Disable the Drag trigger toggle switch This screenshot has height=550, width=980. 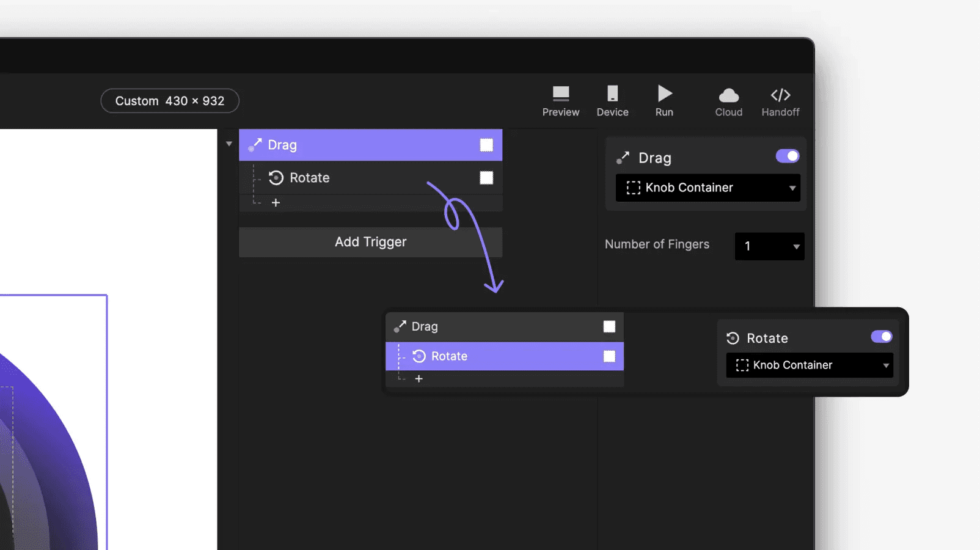(x=788, y=156)
